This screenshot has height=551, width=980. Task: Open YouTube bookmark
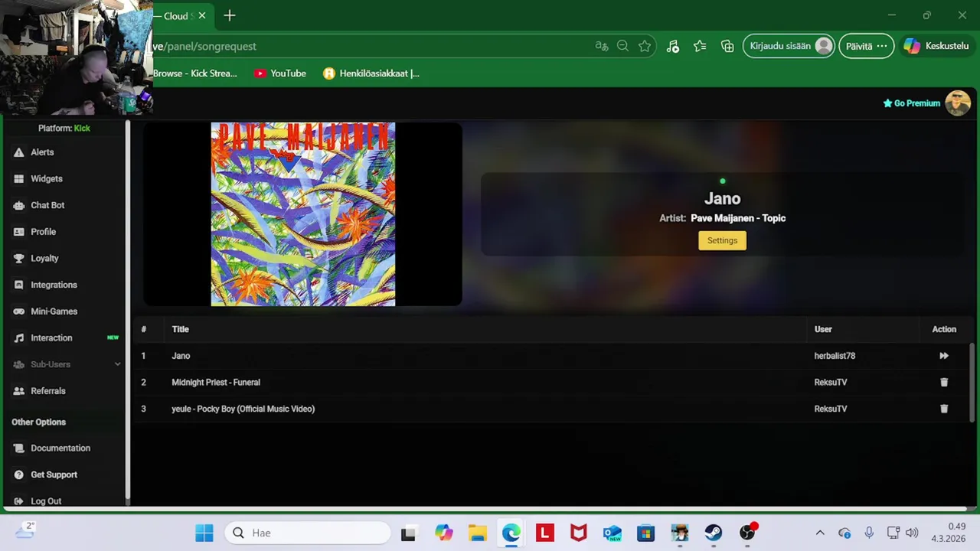(280, 73)
